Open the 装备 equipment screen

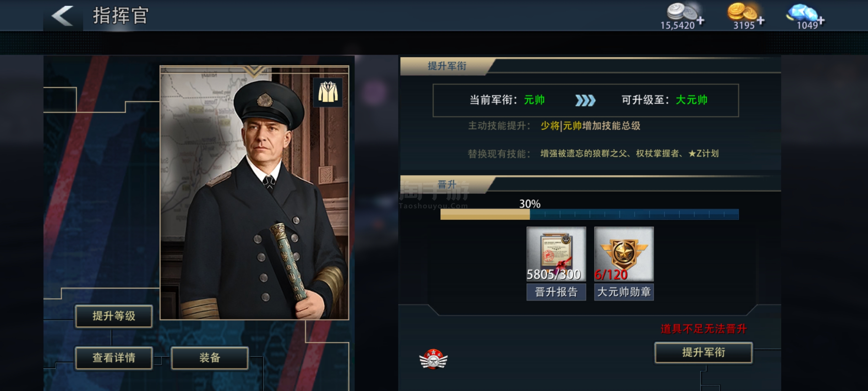click(x=210, y=358)
